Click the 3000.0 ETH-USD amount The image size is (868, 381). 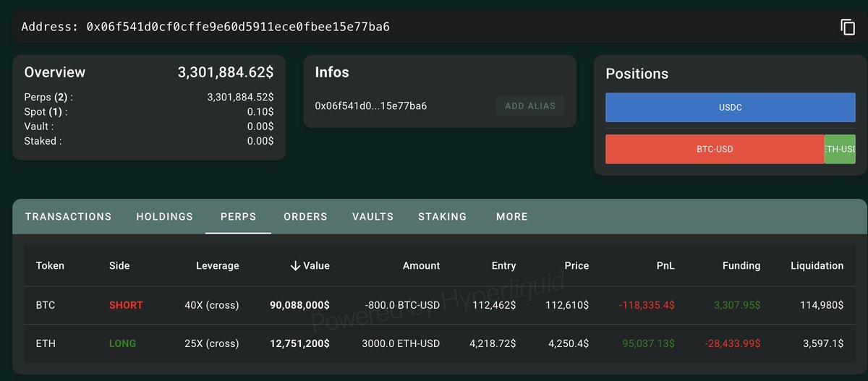pyautogui.click(x=401, y=343)
